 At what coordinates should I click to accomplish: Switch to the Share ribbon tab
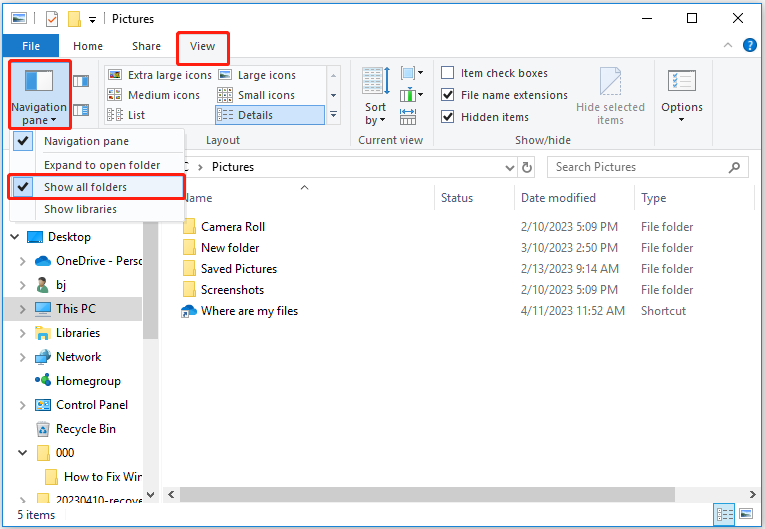pyautogui.click(x=146, y=46)
